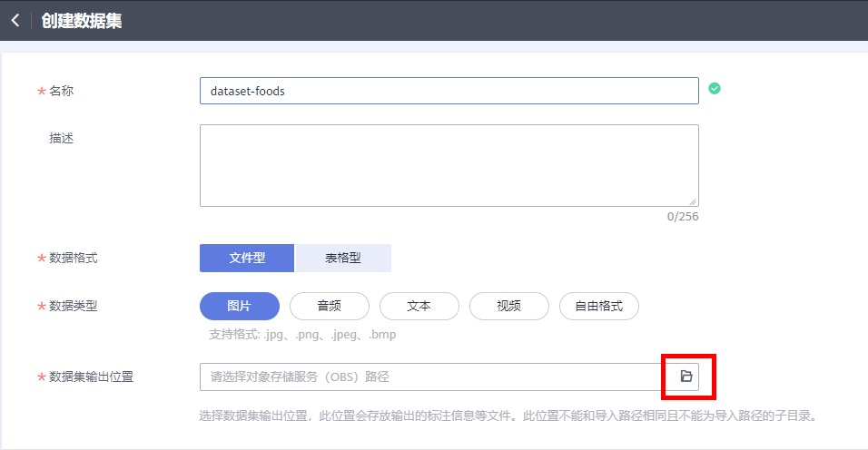Select the 视频 data type option
The width and height of the screenshot is (868, 450).
(508, 306)
